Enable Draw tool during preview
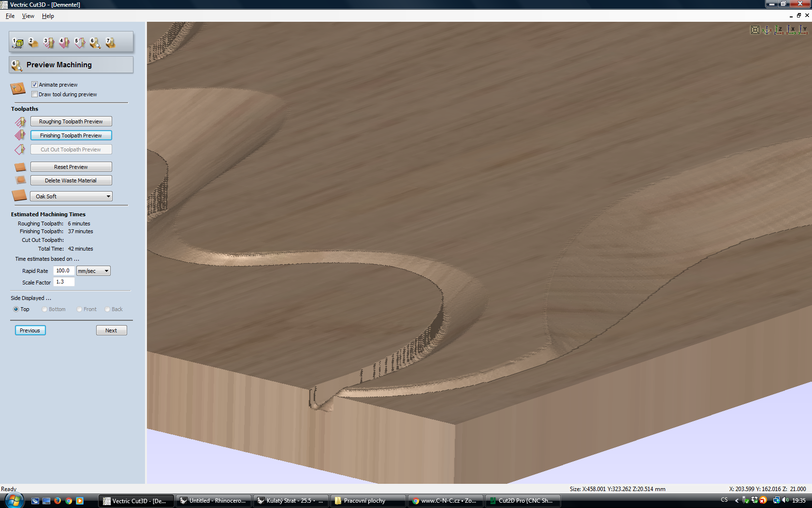 pos(34,94)
